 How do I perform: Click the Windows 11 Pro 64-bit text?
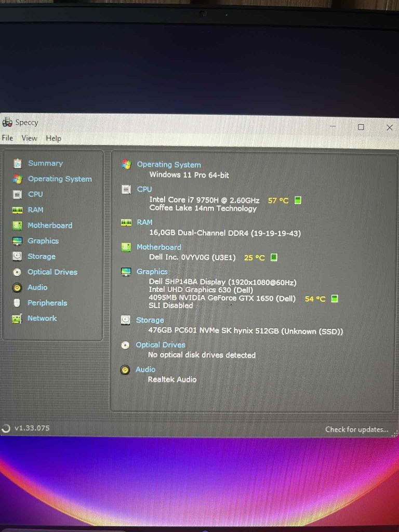(x=189, y=175)
